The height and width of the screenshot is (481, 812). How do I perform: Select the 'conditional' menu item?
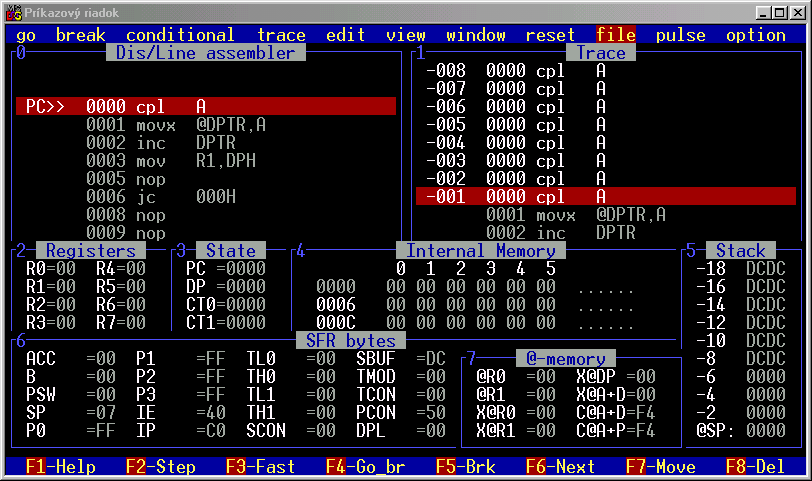click(x=180, y=35)
